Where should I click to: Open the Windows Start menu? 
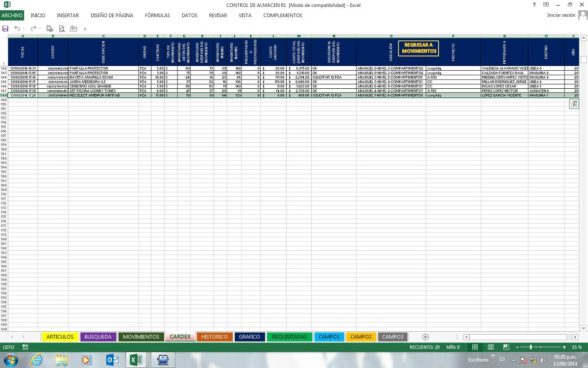tap(11, 360)
